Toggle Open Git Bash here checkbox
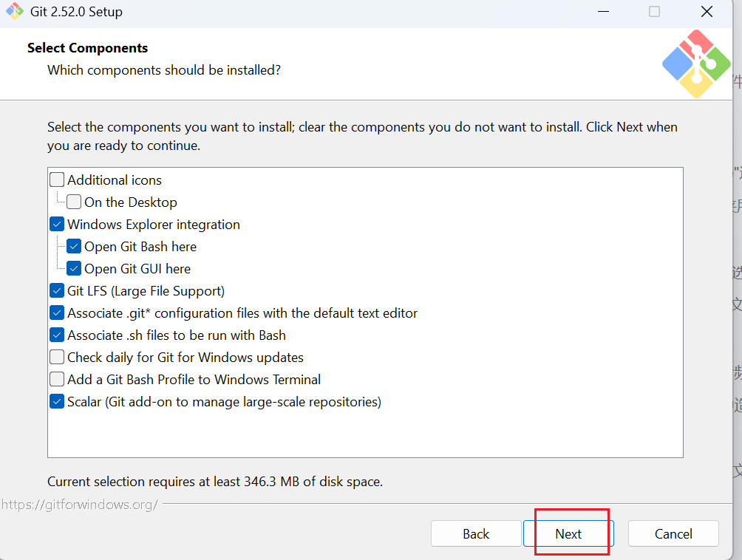Viewport: 742px width, 560px height. pos(74,247)
